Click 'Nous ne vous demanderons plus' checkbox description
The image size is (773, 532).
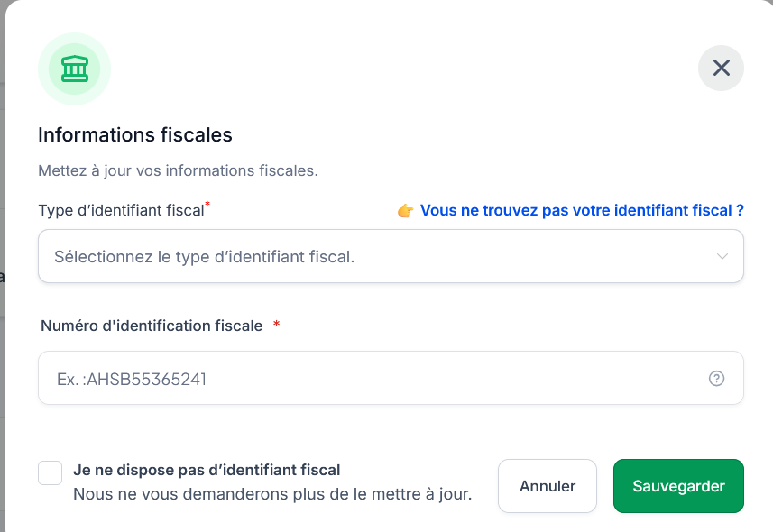pos(272,494)
